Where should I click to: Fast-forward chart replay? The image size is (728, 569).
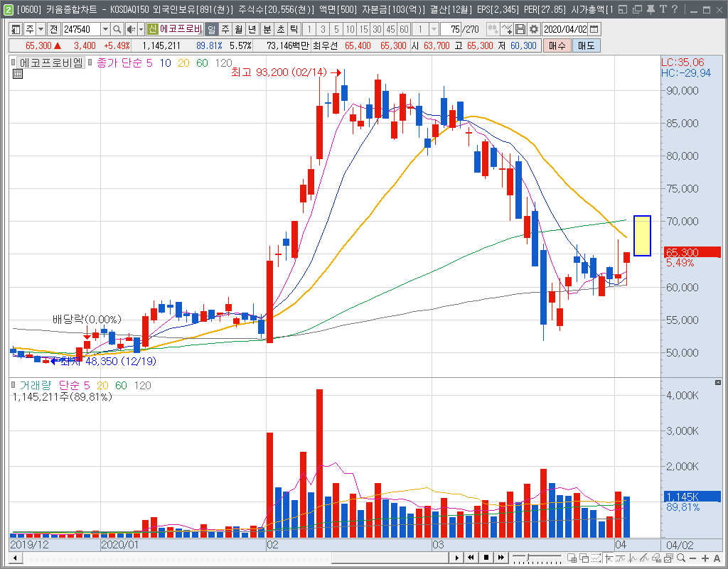tap(501, 558)
